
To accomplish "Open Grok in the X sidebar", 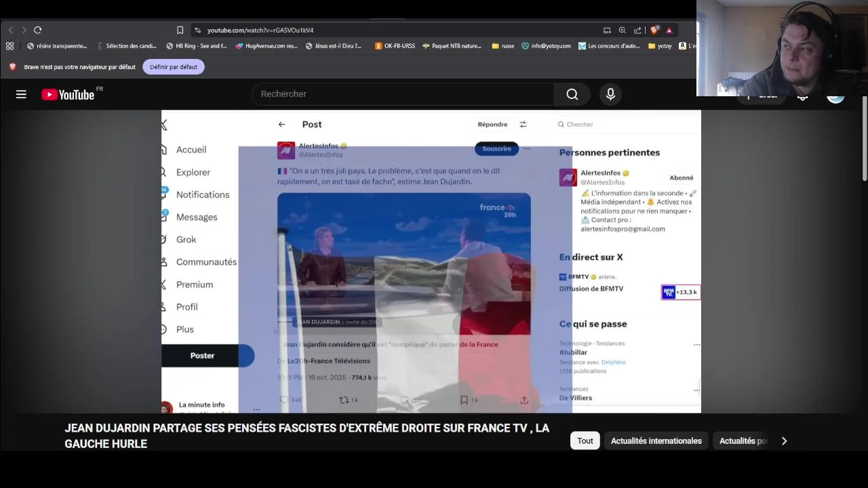I will pos(186,239).
